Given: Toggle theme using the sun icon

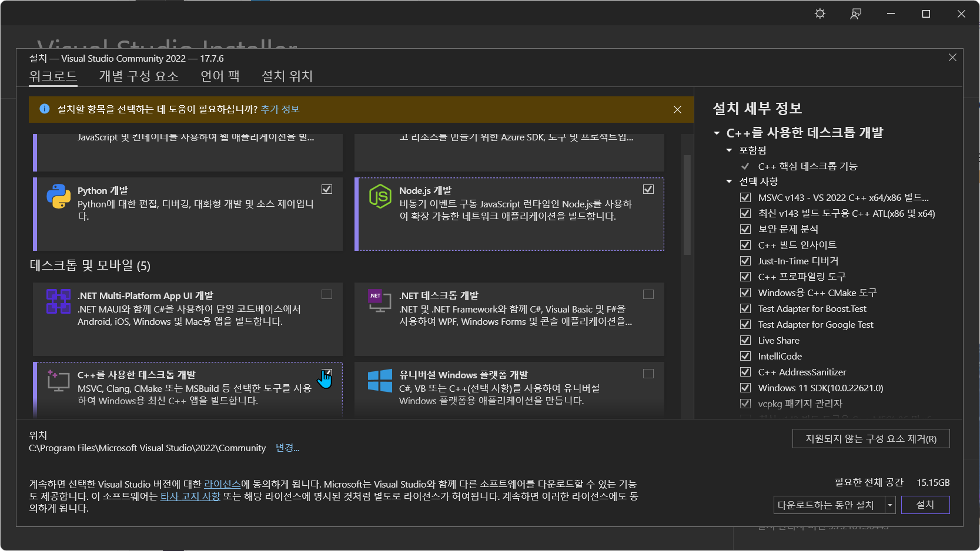Looking at the screenshot, I should coord(820,14).
